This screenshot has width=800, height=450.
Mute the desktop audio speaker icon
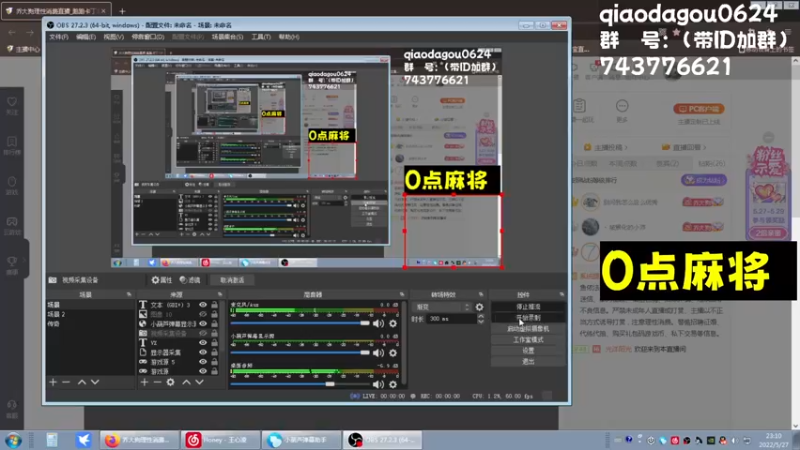pyautogui.click(x=378, y=384)
